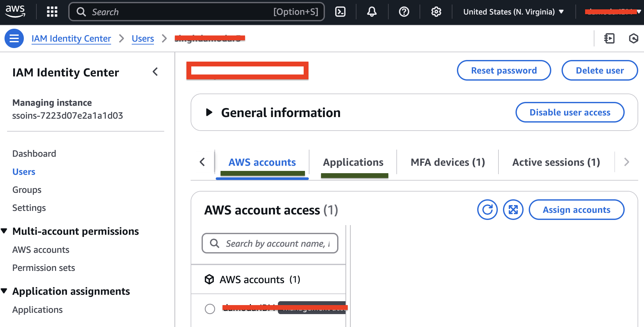Viewport: 644px width, 327px height.
Task: Expand the General information section
Action: tap(209, 113)
